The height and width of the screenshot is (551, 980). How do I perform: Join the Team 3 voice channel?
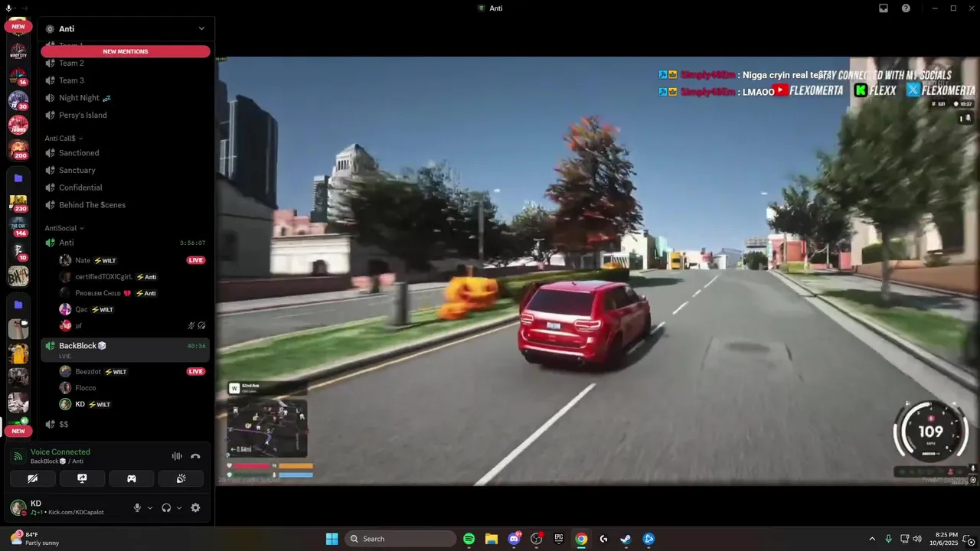pyautogui.click(x=126, y=80)
